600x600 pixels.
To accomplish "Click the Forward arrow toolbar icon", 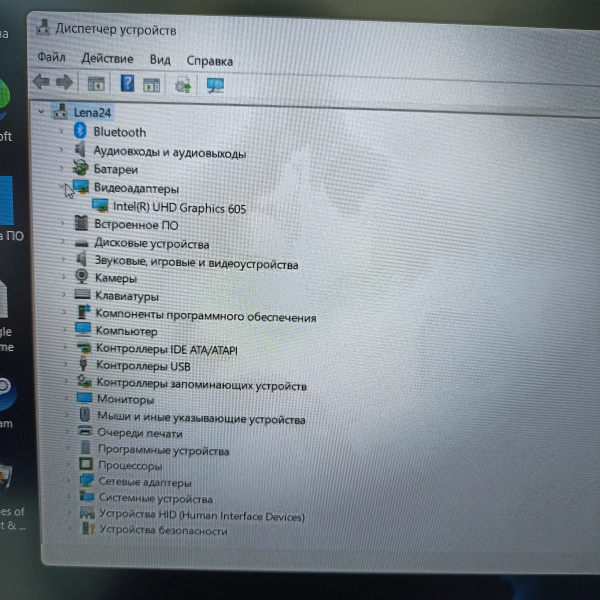I will (x=64, y=82).
